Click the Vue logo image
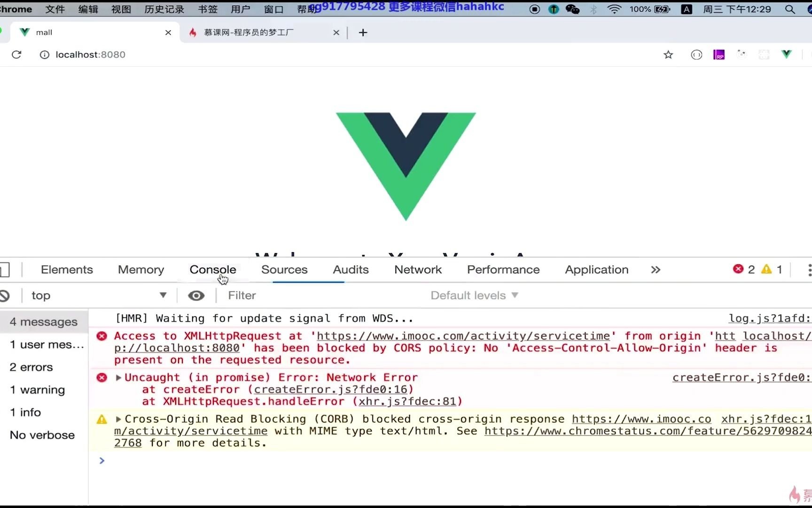The height and width of the screenshot is (508, 812). 406,167
